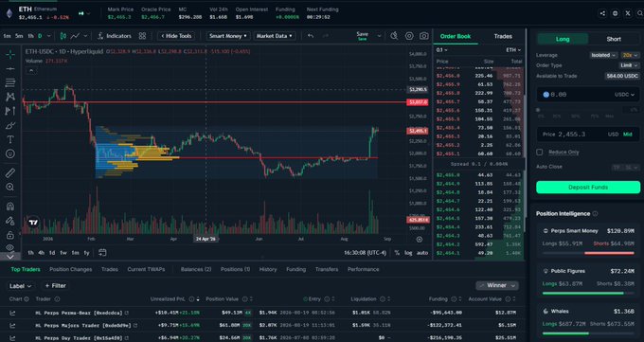Switch to line chart style icon

[75, 36]
